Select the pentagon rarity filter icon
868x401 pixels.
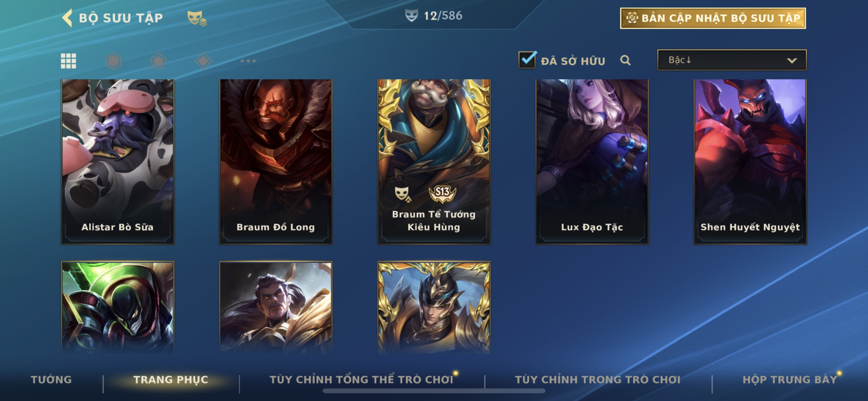(x=158, y=61)
